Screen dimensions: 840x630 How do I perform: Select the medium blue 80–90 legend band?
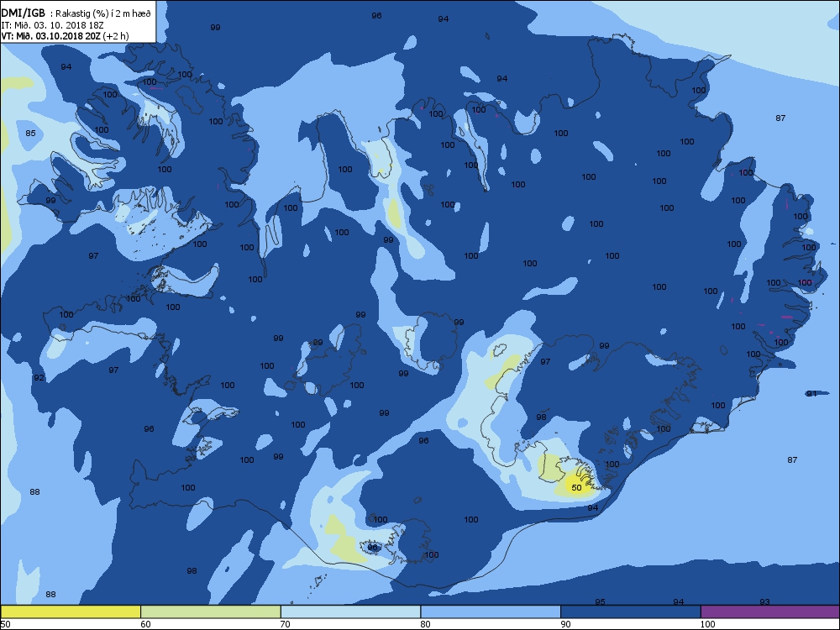click(x=491, y=612)
